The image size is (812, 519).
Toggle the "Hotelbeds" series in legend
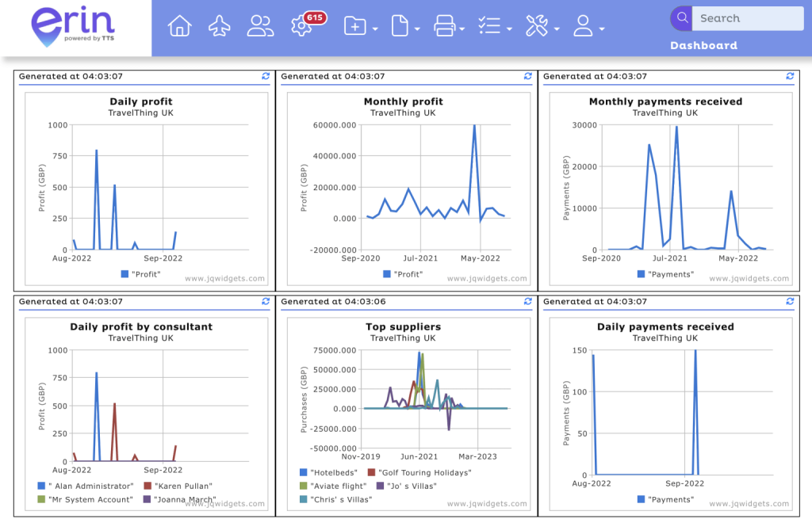(x=341, y=472)
